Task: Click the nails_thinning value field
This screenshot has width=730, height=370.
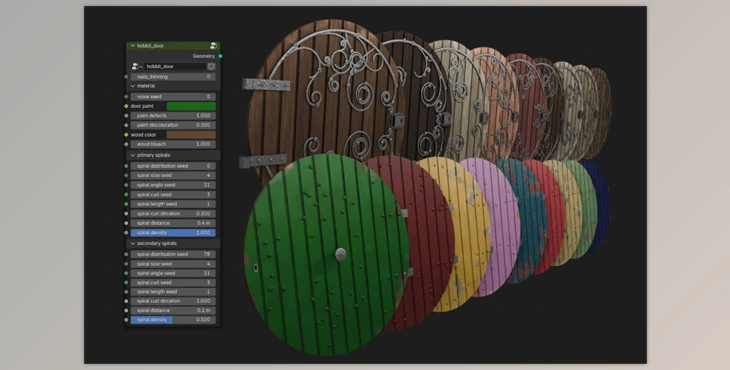Action: coord(173,77)
